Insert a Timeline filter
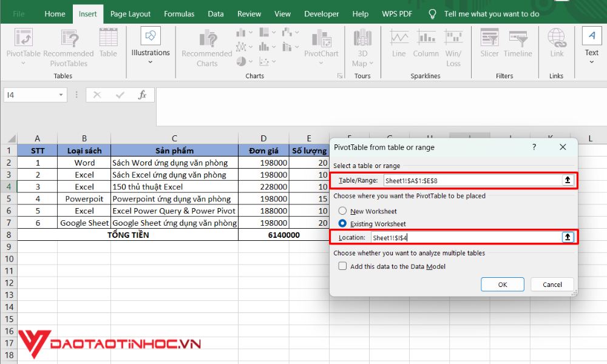This screenshot has width=607, height=364. click(x=518, y=45)
